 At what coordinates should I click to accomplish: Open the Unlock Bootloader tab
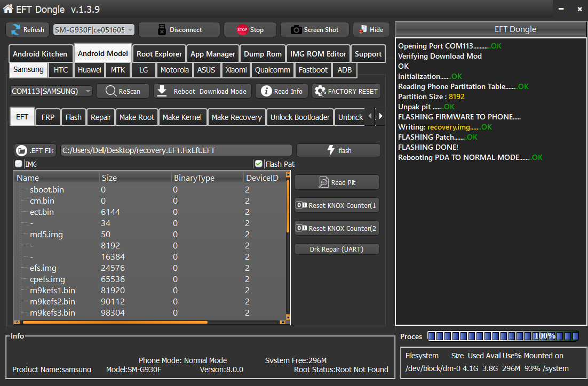(x=300, y=117)
